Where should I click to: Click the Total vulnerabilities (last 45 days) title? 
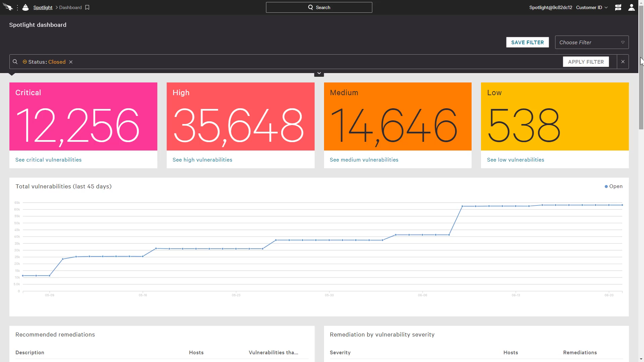tap(63, 186)
